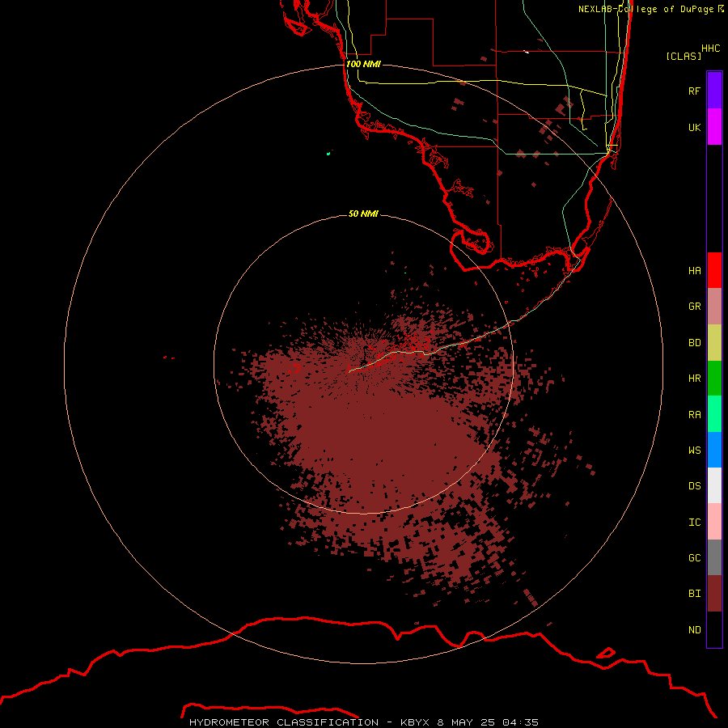728x728 pixels.
Task: Click the 'RA' legend label
Action: (x=695, y=415)
